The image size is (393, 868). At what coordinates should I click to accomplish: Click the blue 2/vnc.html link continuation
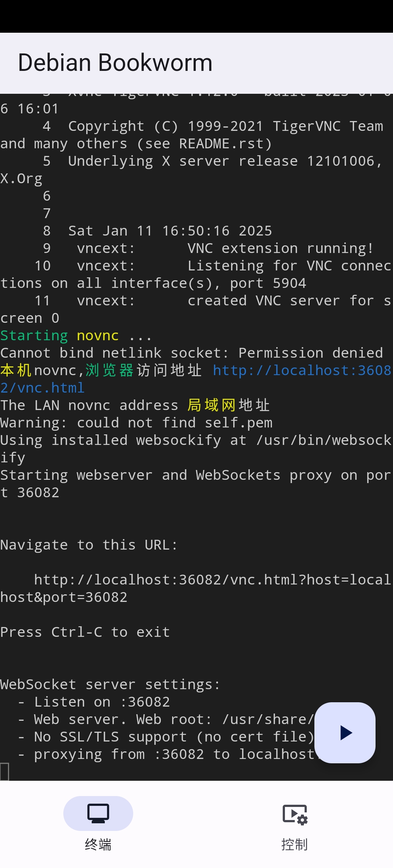point(42,388)
